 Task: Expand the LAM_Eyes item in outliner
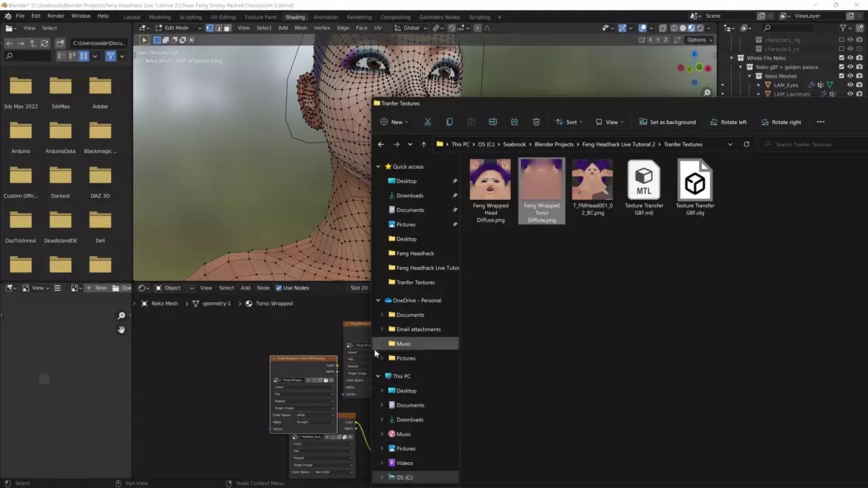(759, 85)
